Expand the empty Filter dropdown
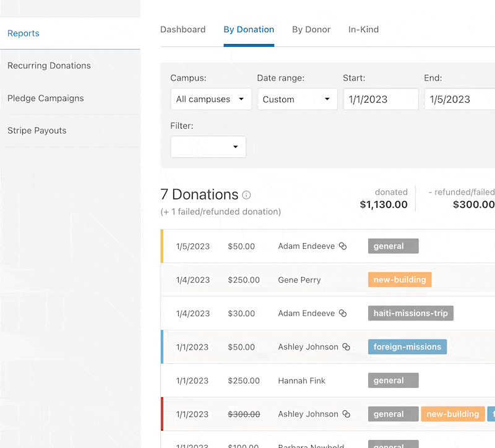 coord(208,147)
